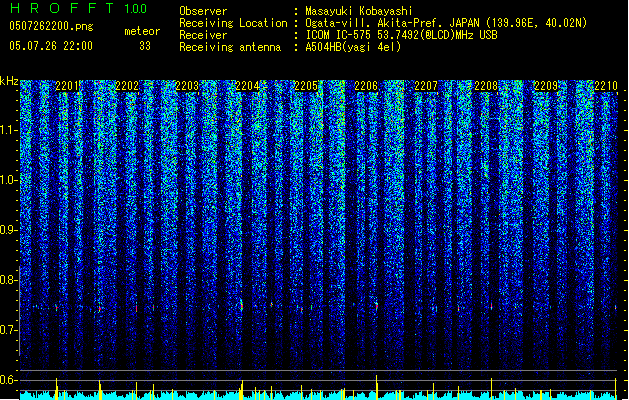
Task: Click the 2201 time marker
Action: (67, 86)
